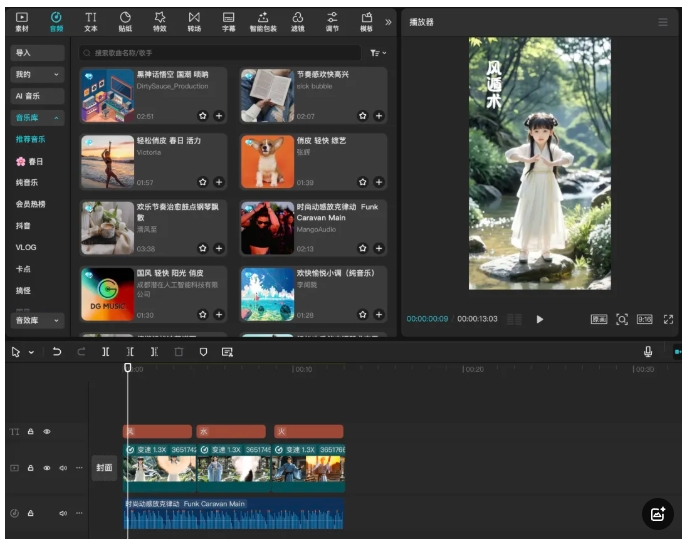Open the 转场 (transitions) panel icon

tap(194, 21)
